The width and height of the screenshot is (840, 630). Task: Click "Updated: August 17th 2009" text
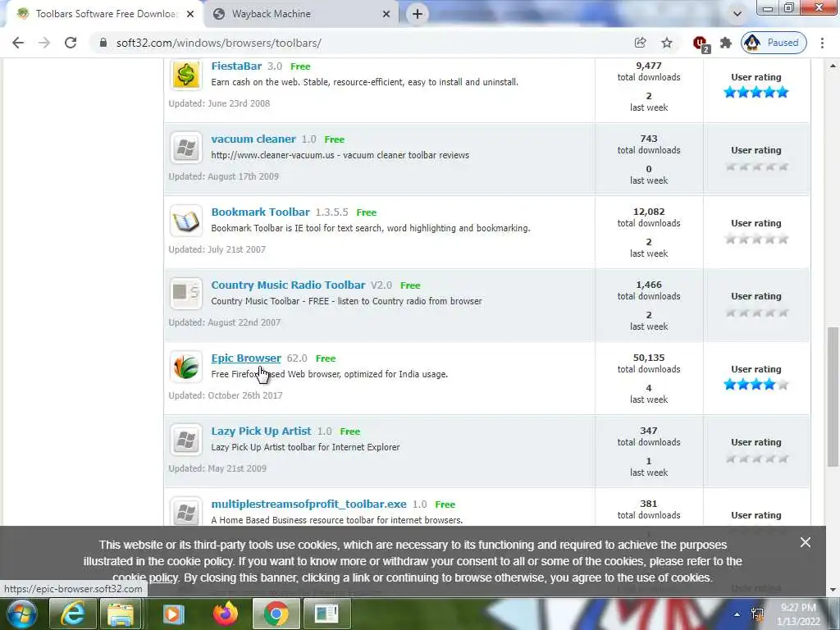223,176
